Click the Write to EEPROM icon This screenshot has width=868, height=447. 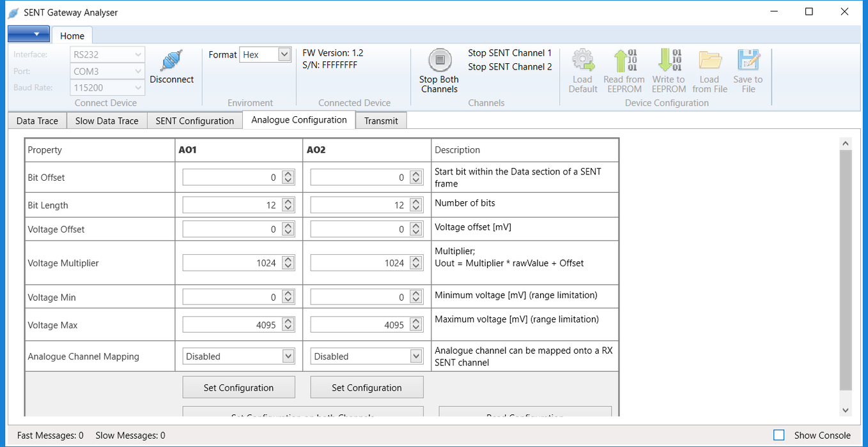[x=669, y=61]
